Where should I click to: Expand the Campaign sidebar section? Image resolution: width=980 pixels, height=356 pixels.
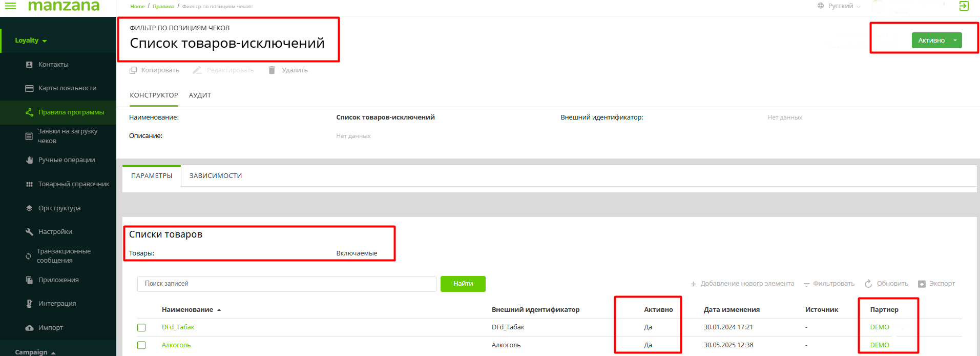(35, 352)
